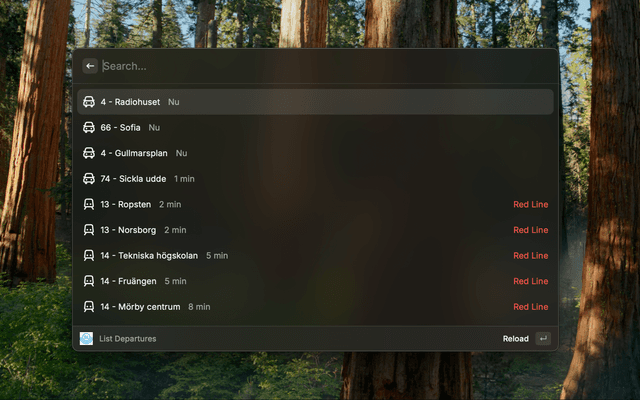Click the bus icon next to Gullmarsplan
This screenshot has width=640, height=400.
tap(89, 153)
